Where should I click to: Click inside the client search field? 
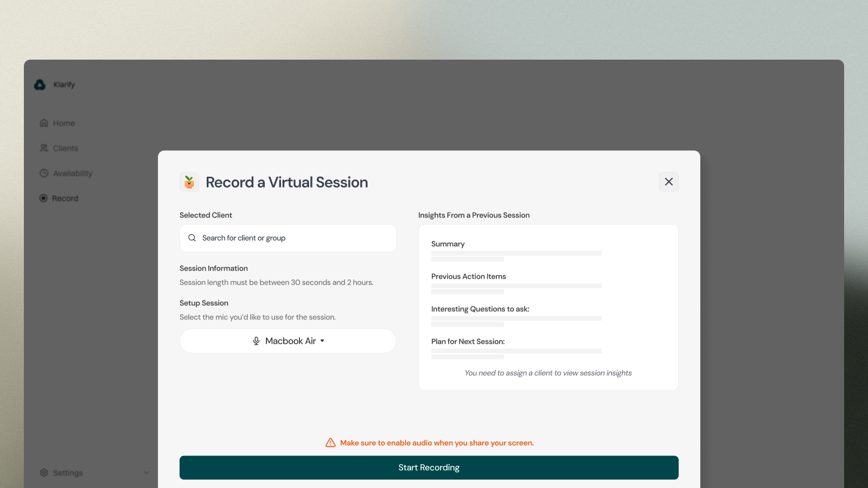tap(288, 238)
